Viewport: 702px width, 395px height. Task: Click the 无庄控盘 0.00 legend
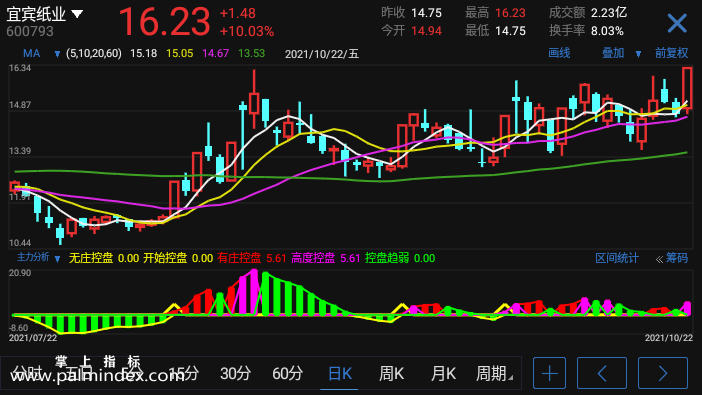pos(104,258)
